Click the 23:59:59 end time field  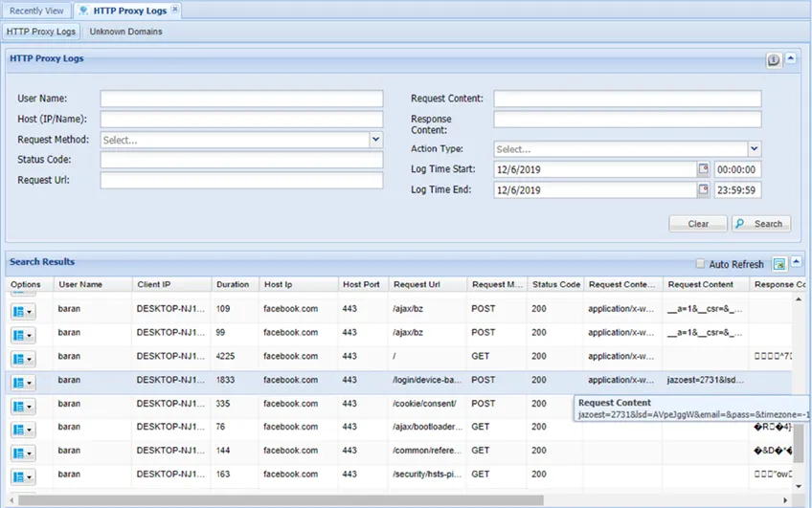tap(737, 189)
